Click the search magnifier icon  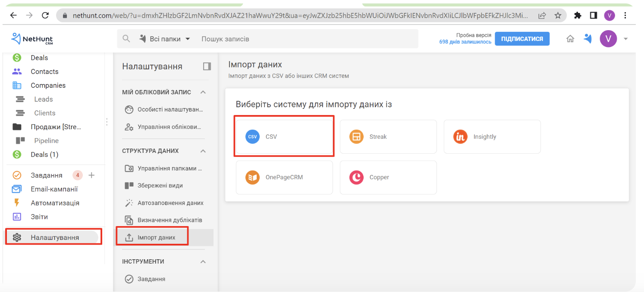coord(126,39)
